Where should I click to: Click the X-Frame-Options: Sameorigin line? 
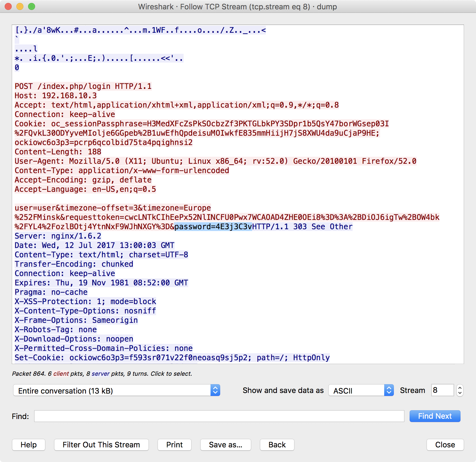pyautogui.click(x=76, y=320)
